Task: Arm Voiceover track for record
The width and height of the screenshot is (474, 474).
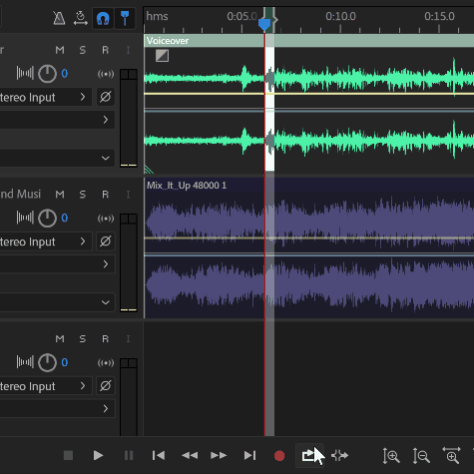Action: tap(105, 50)
